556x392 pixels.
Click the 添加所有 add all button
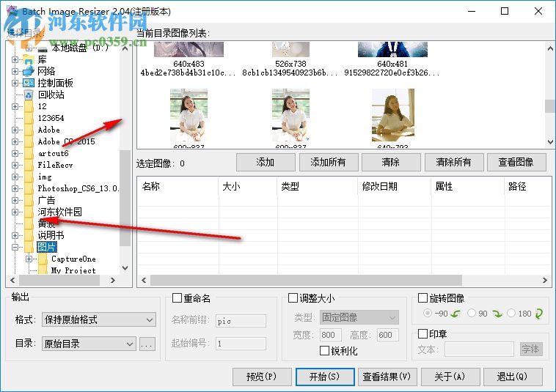[329, 162]
